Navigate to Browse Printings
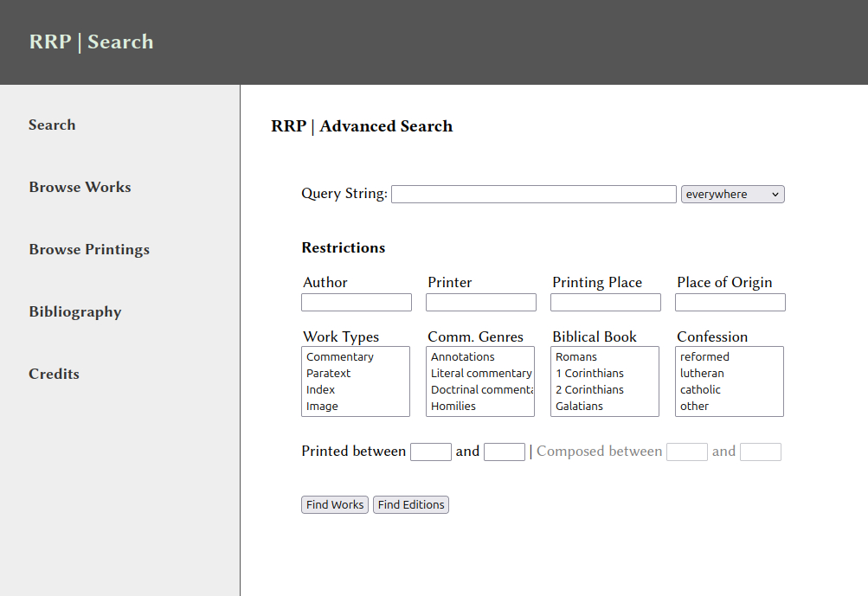 click(89, 249)
